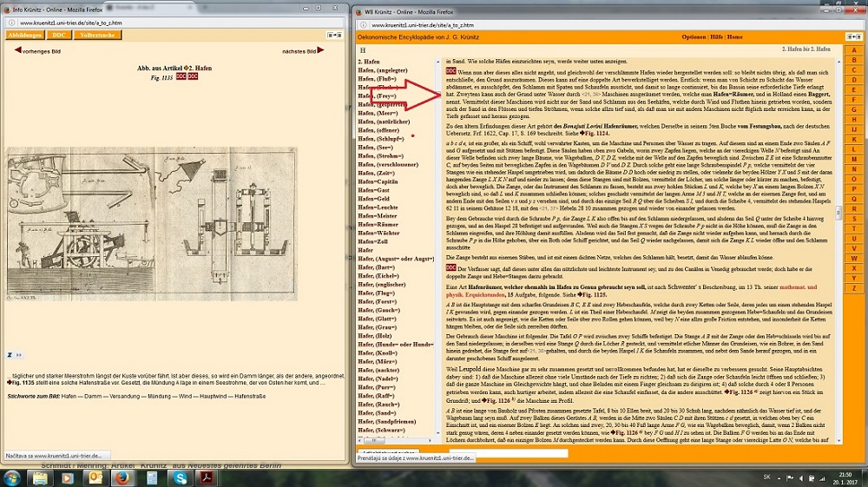
Task: Click first DDC badge next to Fig. 1135
Action: point(181,76)
